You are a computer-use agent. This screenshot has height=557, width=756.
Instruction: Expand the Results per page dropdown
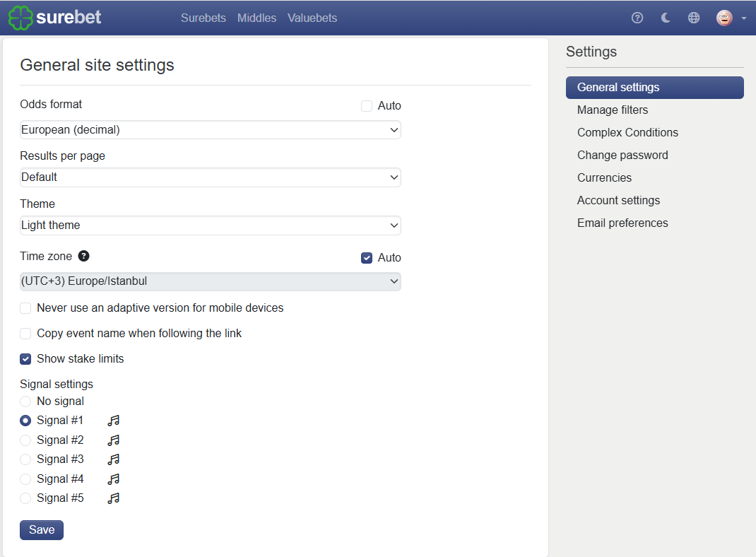(211, 177)
